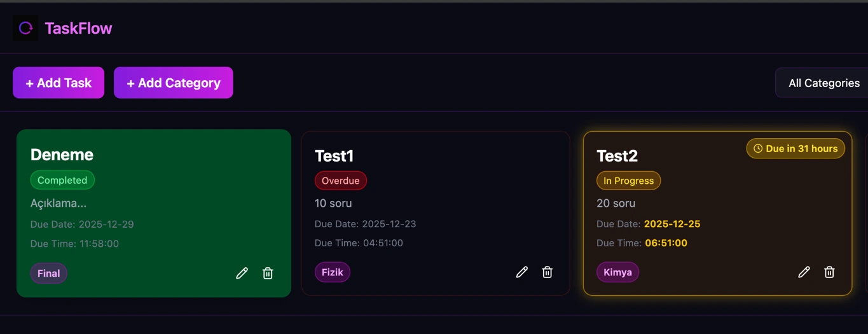Edit the Test1 task with the pencil icon

(521, 272)
